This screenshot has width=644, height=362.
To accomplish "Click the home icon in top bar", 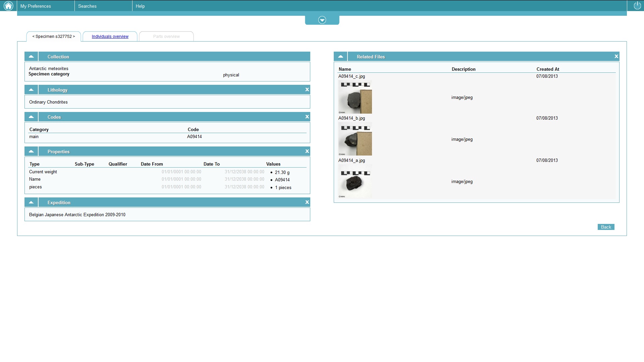I will (8, 6).
